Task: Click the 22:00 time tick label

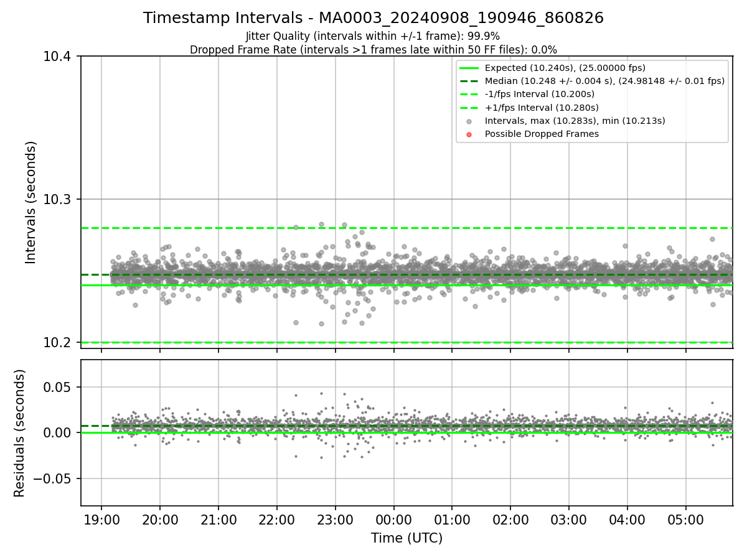Action: coord(277,519)
